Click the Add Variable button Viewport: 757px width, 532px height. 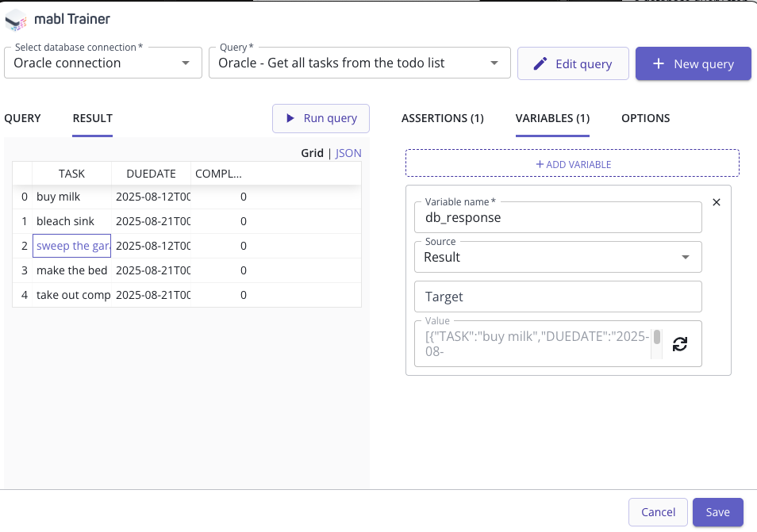coord(572,164)
